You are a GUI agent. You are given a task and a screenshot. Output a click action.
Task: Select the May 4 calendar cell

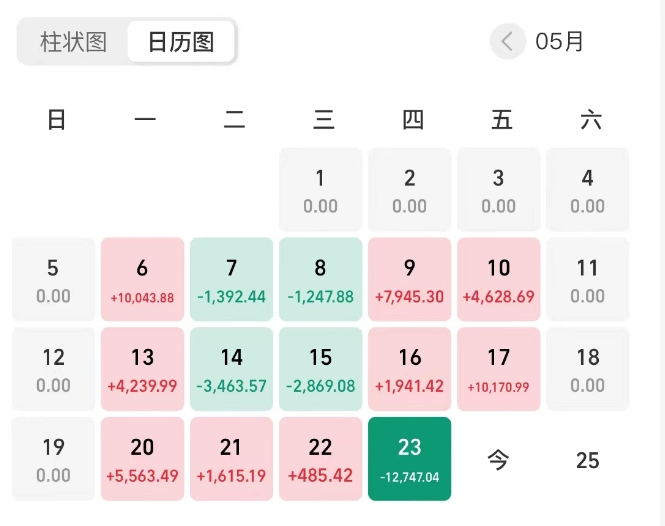pyautogui.click(x=587, y=190)
